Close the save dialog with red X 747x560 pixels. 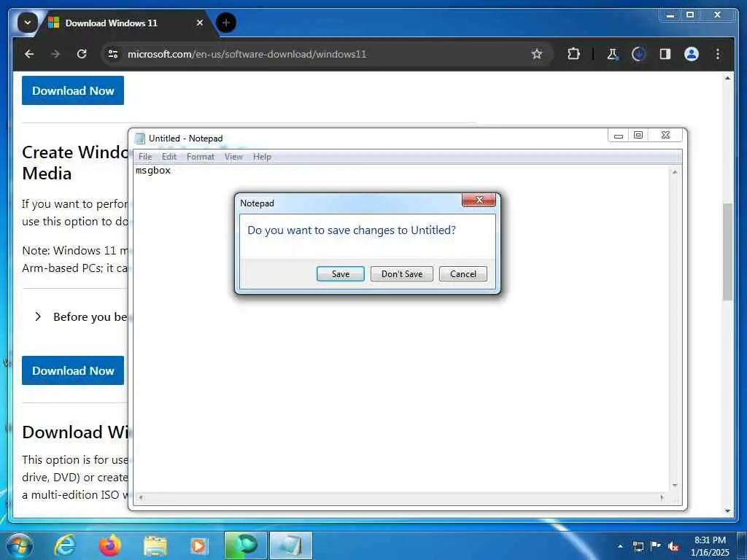(479, 200)
